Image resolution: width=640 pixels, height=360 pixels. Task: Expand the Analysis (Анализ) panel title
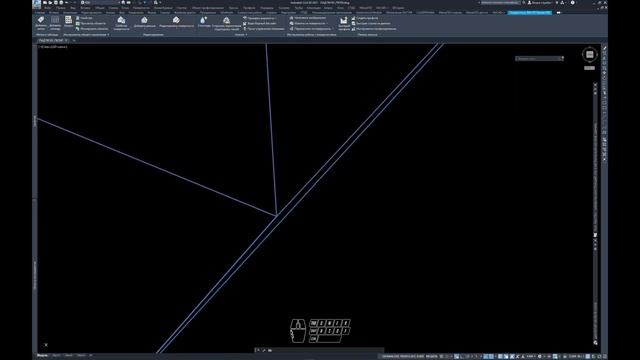click(241, 35)
